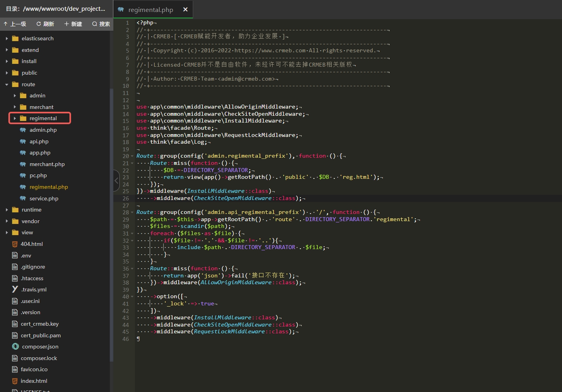This screenshot has height=392, width=562.
Task: Open composer.lock in the file tree
Action: pyautogui.click(x=39, y=358)
